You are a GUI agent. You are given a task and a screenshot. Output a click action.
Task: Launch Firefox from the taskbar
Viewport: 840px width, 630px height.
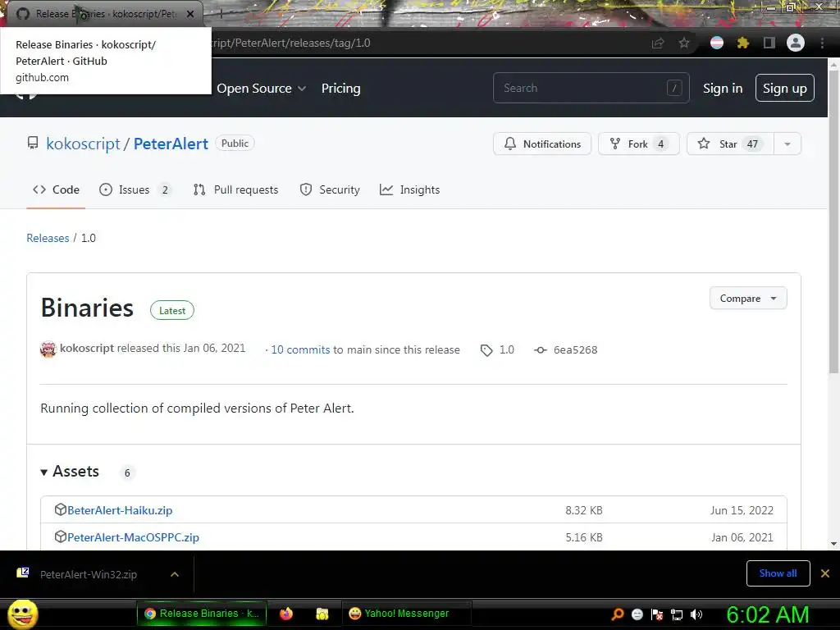[x=286, y=614]
